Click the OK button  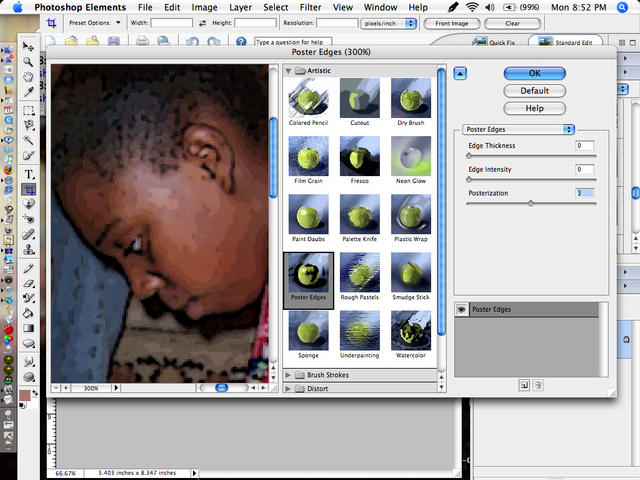tap(535, 73)
